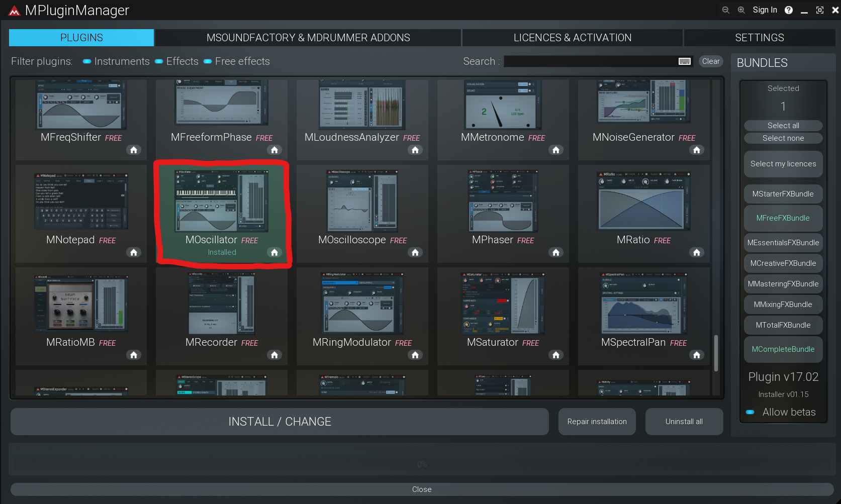This screenshot has height=504, width=841.
Task: Click Select all button
Action: 783,126
